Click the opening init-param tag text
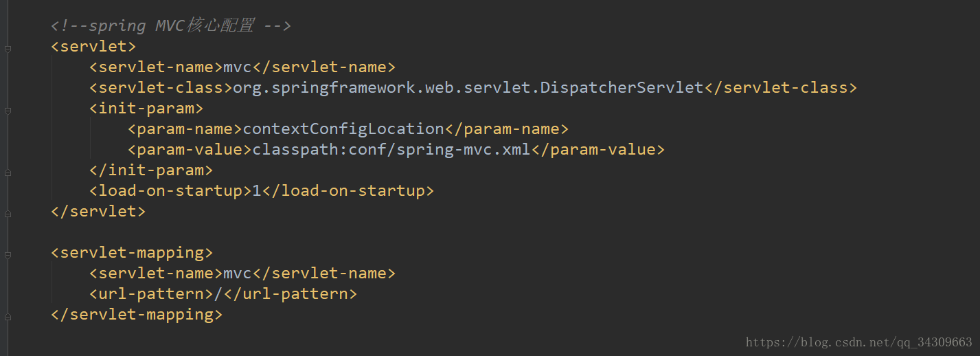Screen dimensions: 980x356 (x=146, y=109)
